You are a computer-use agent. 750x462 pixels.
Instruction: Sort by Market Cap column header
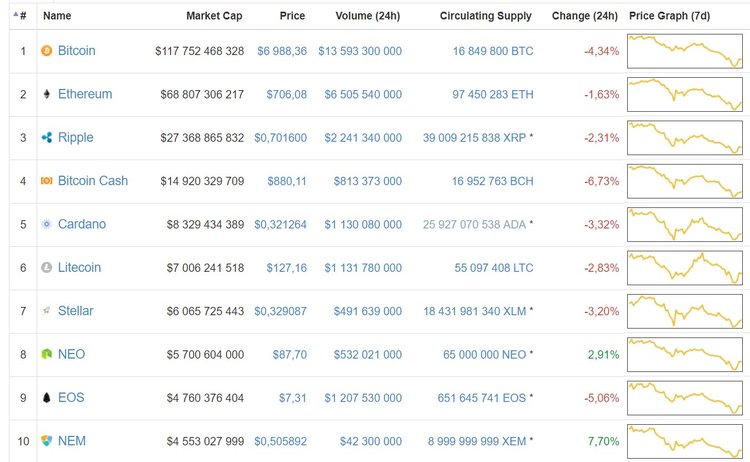(x=214, y=16)
